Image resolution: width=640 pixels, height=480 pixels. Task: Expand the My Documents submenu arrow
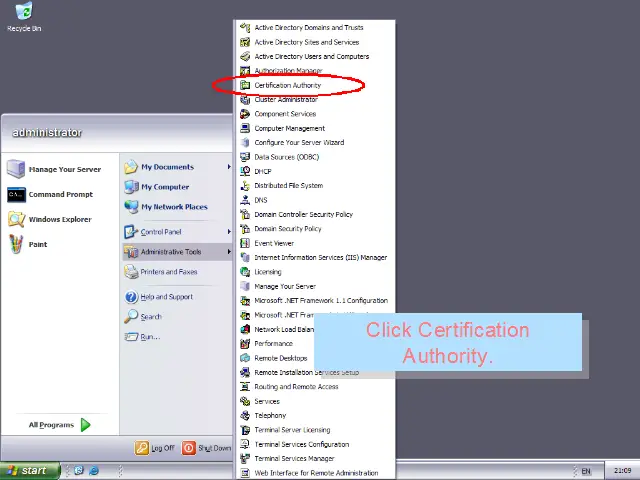coord(229,167)
